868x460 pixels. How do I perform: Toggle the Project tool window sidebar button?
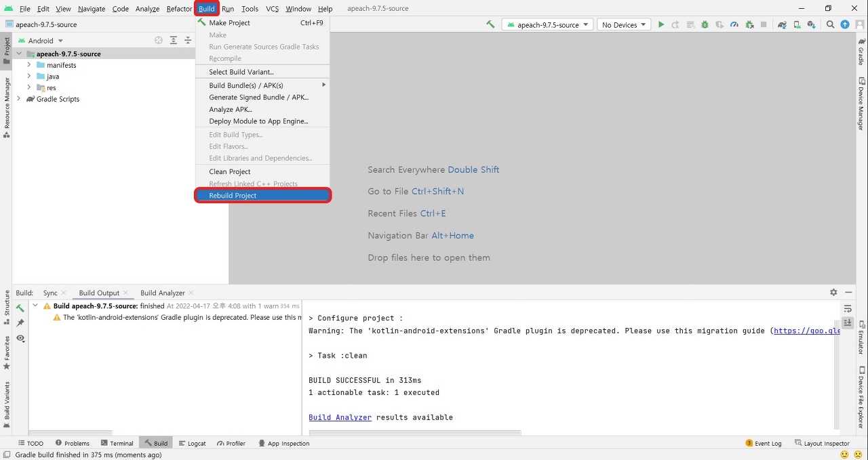pos(6,51)
